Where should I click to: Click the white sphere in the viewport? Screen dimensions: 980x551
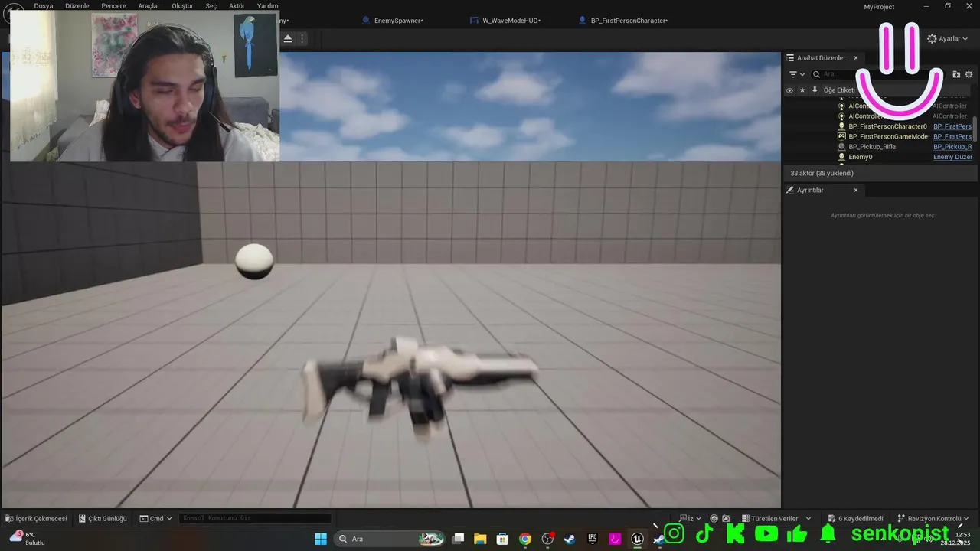[254, 261]
